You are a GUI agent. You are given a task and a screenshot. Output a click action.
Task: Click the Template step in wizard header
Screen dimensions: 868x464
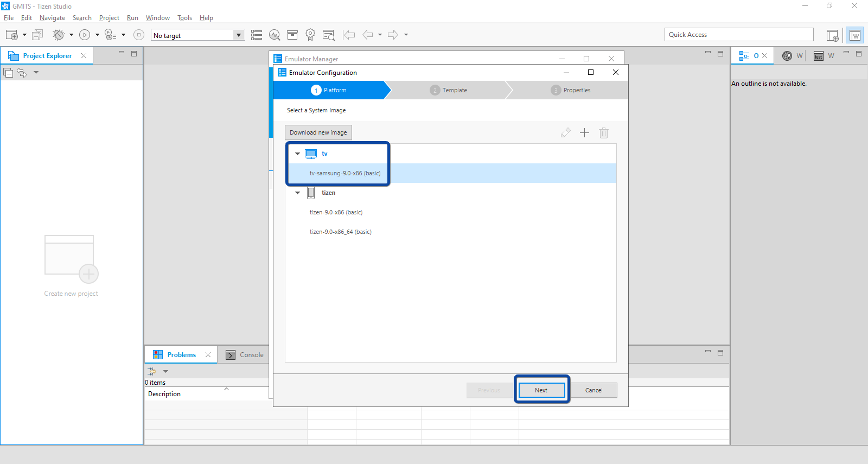pyautogui.click(x=448, y=90)
